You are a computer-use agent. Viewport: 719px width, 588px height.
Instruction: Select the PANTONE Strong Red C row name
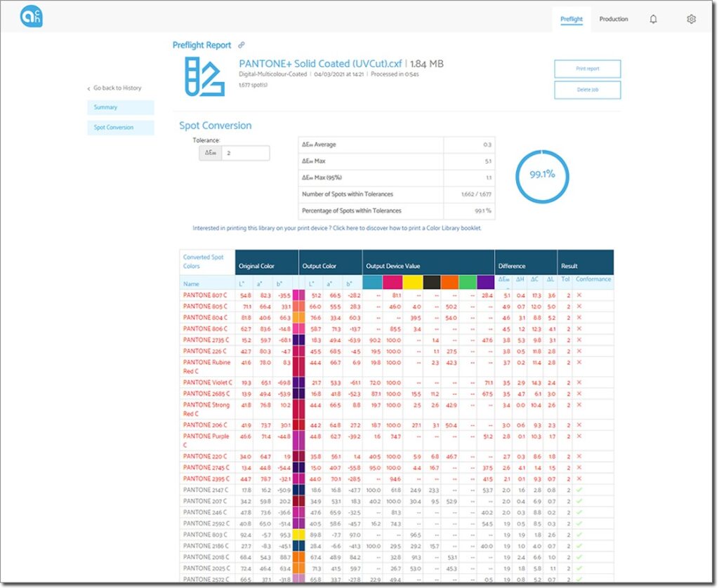(x=206, y=409)
